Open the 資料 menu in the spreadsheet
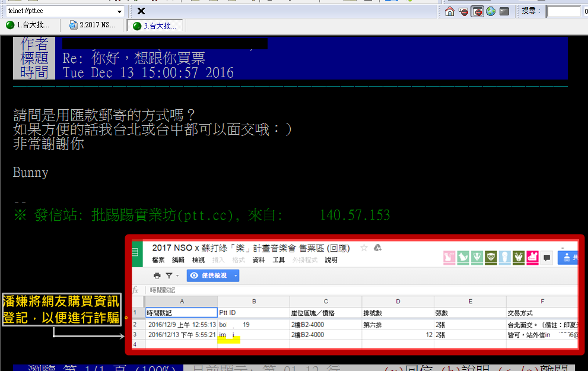Viewport: 588px width, 371px height. [258, 260]
